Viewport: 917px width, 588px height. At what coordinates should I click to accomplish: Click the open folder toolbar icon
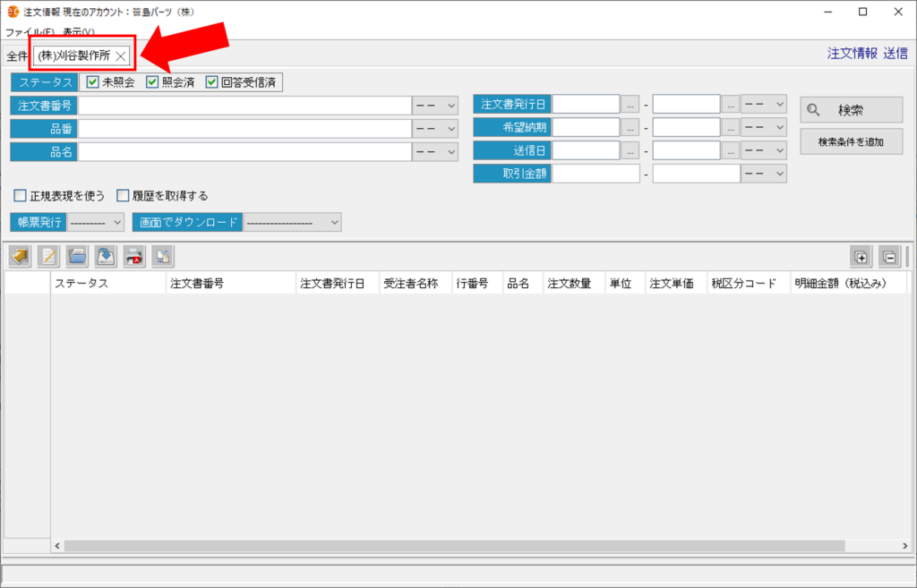[77, 257]
